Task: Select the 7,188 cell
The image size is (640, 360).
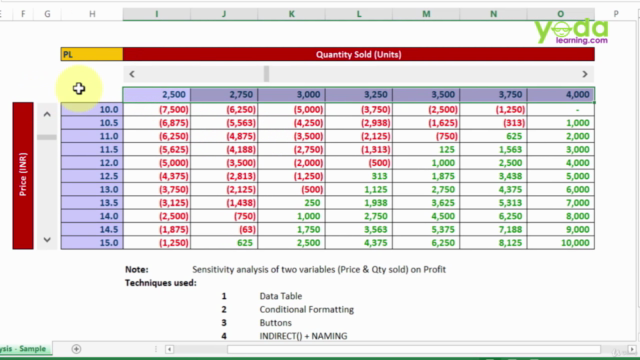Action: tap(493, 229)
